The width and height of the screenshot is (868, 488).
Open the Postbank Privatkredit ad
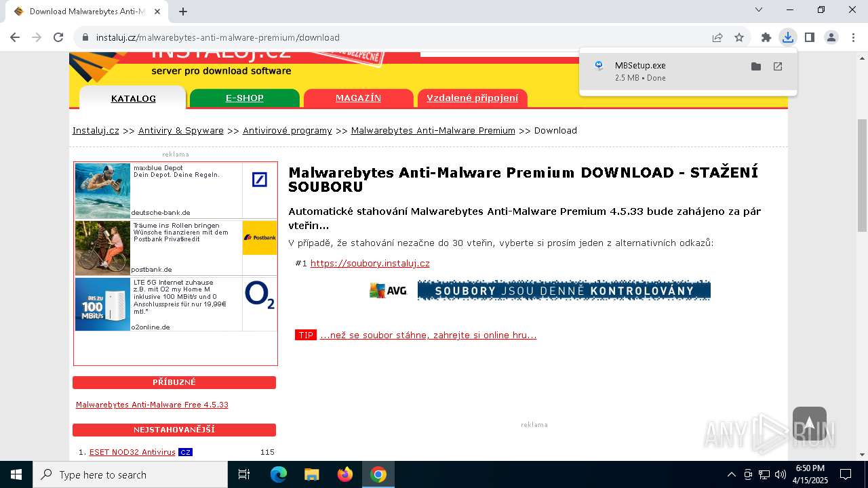[x=176, y=247]
